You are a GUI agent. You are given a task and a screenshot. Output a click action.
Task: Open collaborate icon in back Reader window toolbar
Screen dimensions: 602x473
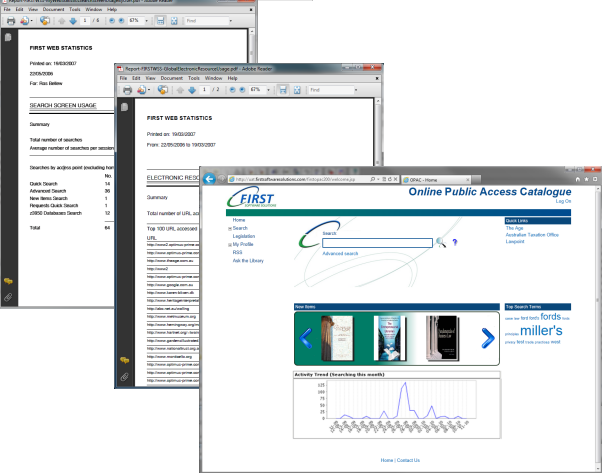coord(45,21)
